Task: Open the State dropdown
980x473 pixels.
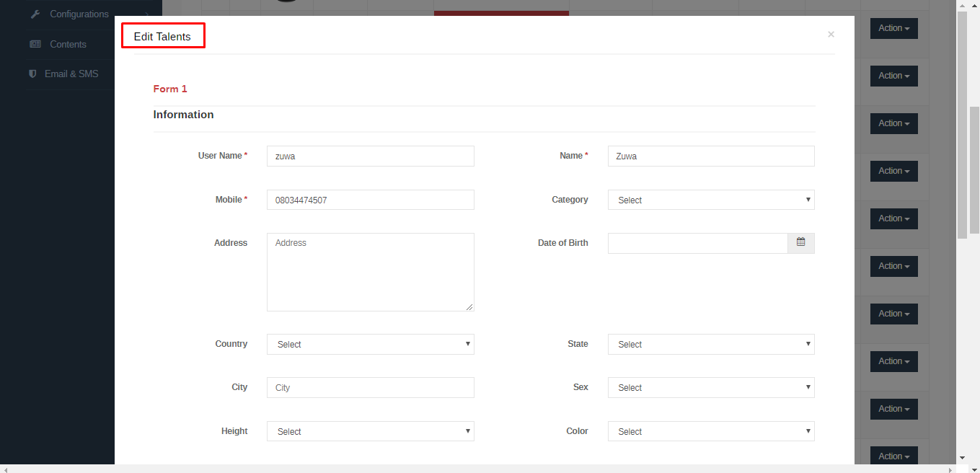Action: pos(711,344)
